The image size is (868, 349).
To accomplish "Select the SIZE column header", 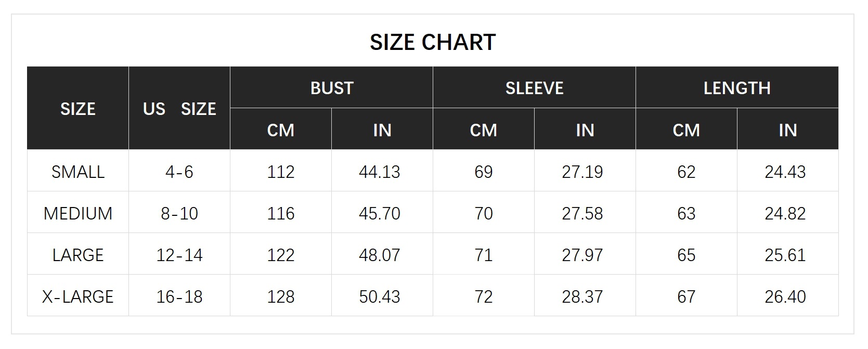I will [77, 109].
